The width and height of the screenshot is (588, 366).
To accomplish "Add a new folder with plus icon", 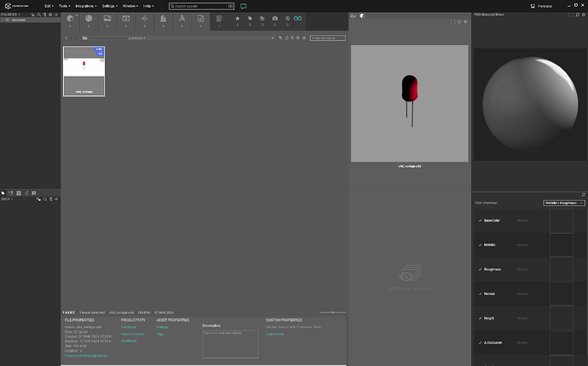I will point(56,14).
